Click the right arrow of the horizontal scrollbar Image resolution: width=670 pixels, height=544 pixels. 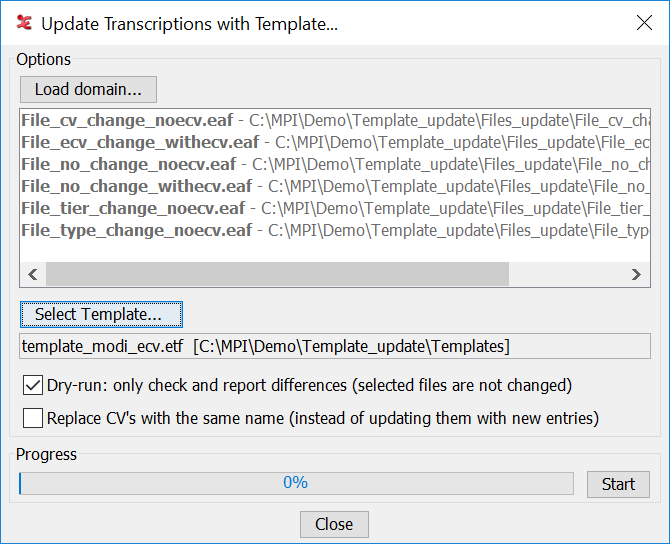(x=636, y=275)
